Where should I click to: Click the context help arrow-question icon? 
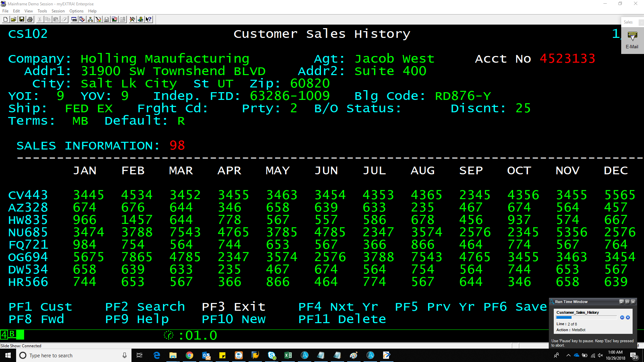coord(149,19)
